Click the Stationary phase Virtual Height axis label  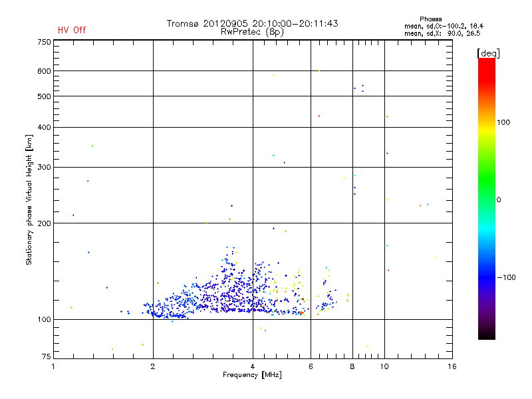pos(29,200)
